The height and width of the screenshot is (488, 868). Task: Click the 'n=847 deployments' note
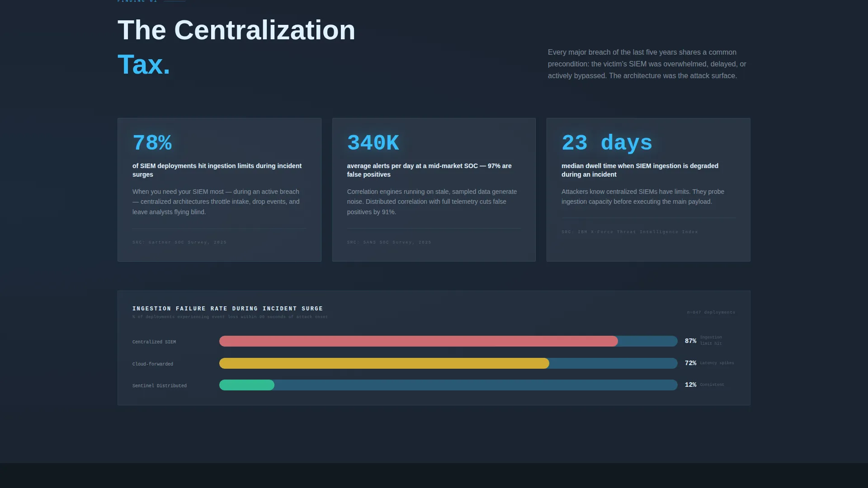click(711, 312)
